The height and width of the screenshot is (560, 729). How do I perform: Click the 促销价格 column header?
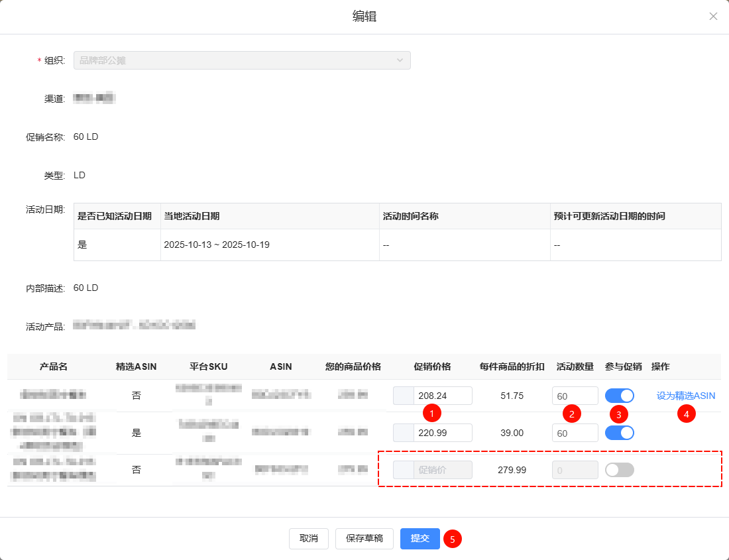click(432, 366)
